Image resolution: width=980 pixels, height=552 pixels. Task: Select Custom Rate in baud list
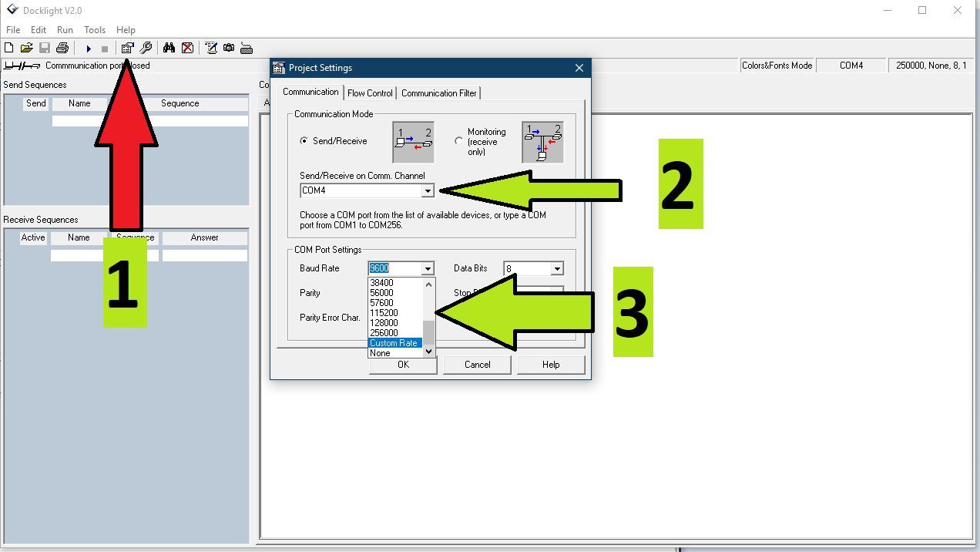pyautogui.click(x=396, y=343)
